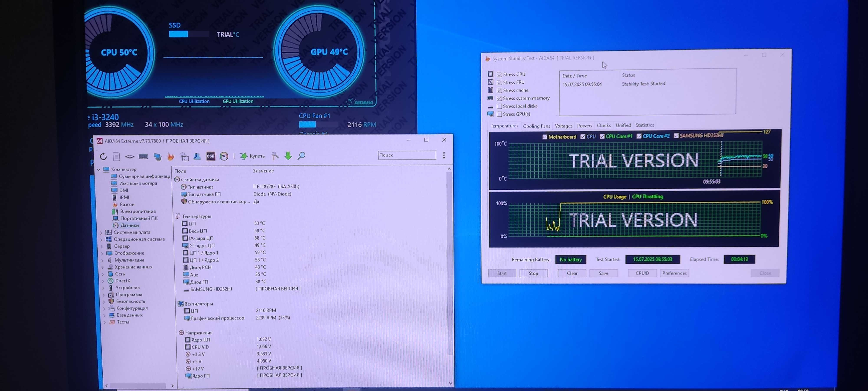868x391 pixels.
Task: Expand the Сервер tree node
Action: click(x=102, y=247)
